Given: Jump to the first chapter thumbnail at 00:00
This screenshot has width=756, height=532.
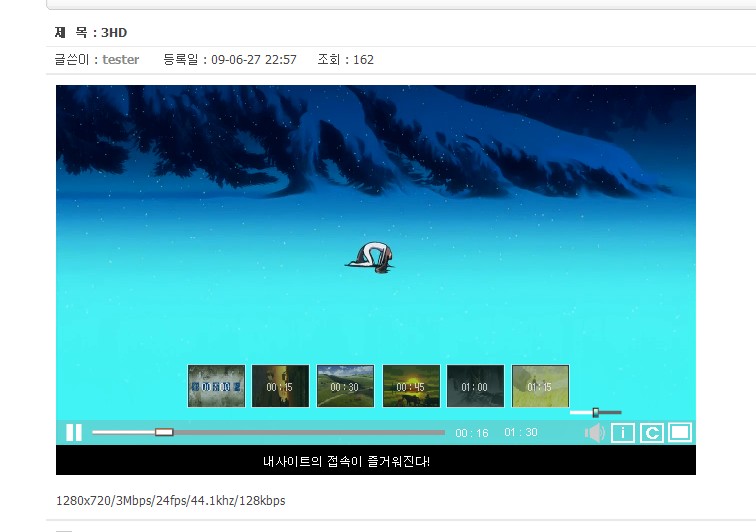Looking at the screenshot, I should coord(216,386).
